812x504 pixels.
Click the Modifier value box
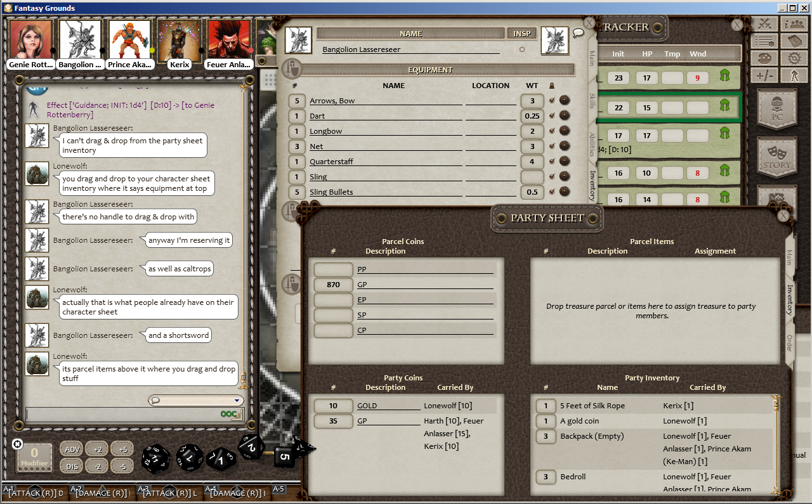34,458
